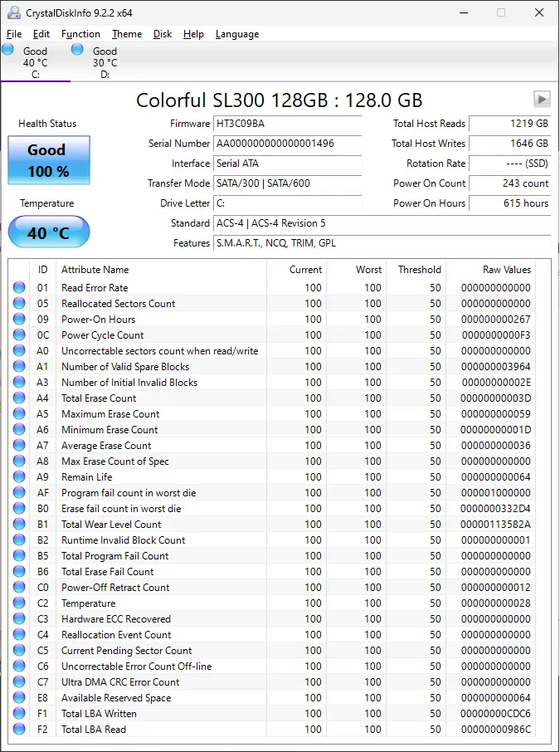The height and width of the screenshot is (752, 560).
Task: Select drive D: status orb icon
Action: tap(78, 50)
